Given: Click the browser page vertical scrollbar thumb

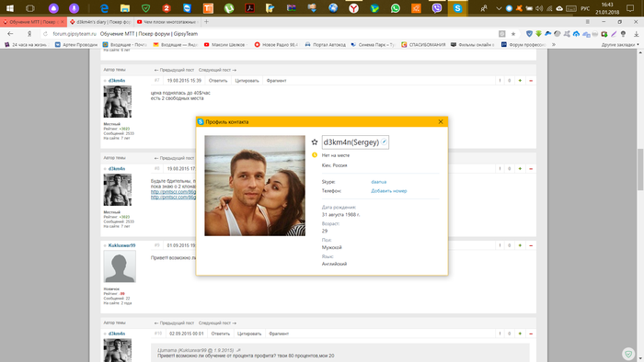Looking at the screenshot, I should pyautogui.click(x=640, y=169).
